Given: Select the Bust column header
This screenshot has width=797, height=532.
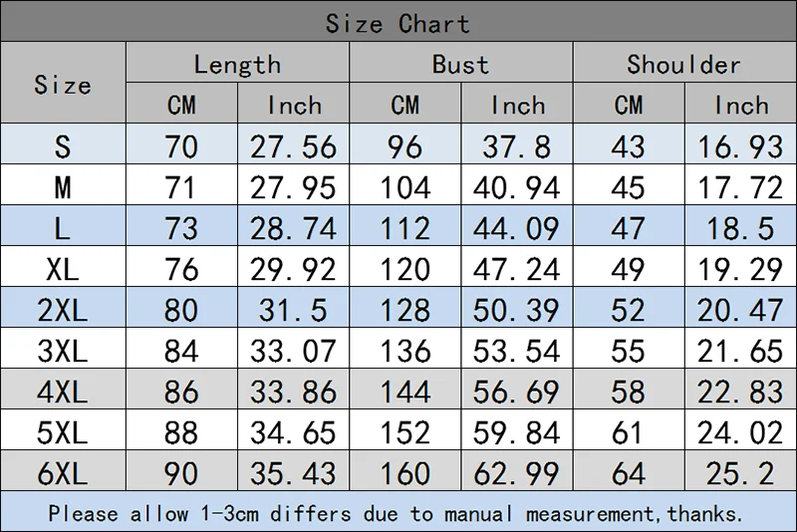Looking at the screenshot, I should [x=460, y=65].
